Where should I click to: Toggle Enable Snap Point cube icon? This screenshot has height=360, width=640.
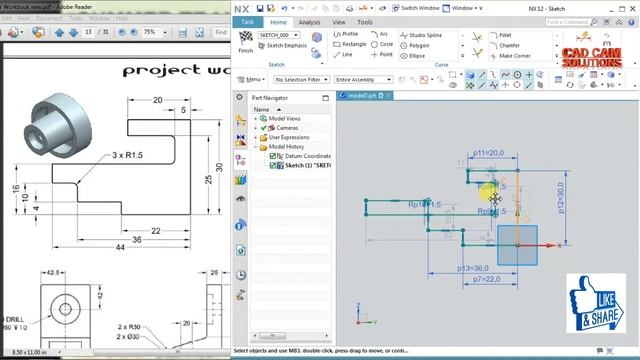470,75
